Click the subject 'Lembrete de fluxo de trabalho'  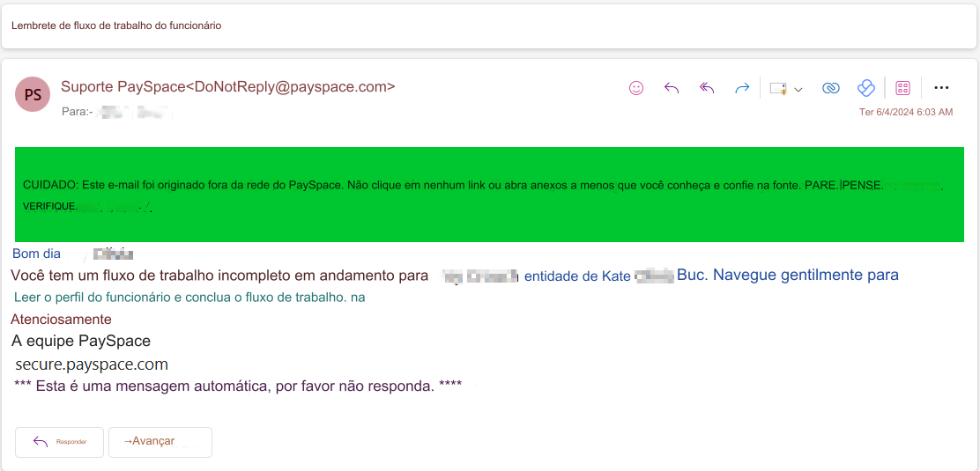[116, 26]
